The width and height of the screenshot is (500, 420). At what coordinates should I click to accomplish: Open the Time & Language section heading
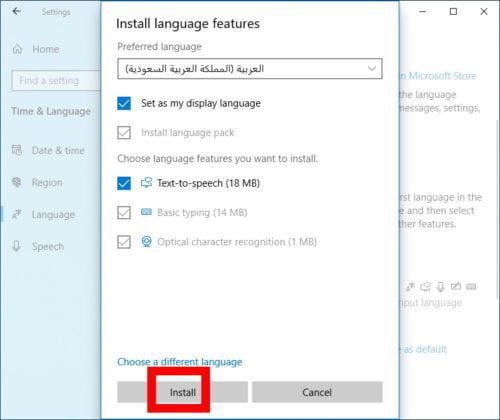(x=51, y=111)
